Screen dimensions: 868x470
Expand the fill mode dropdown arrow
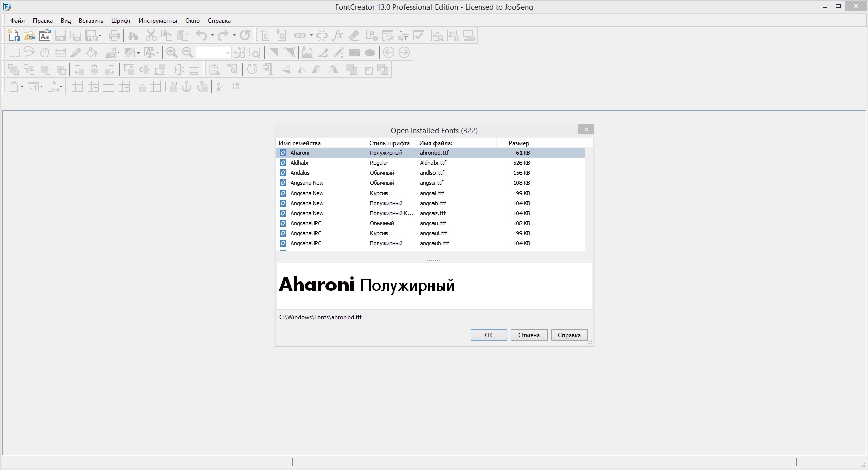coord(139,52)
